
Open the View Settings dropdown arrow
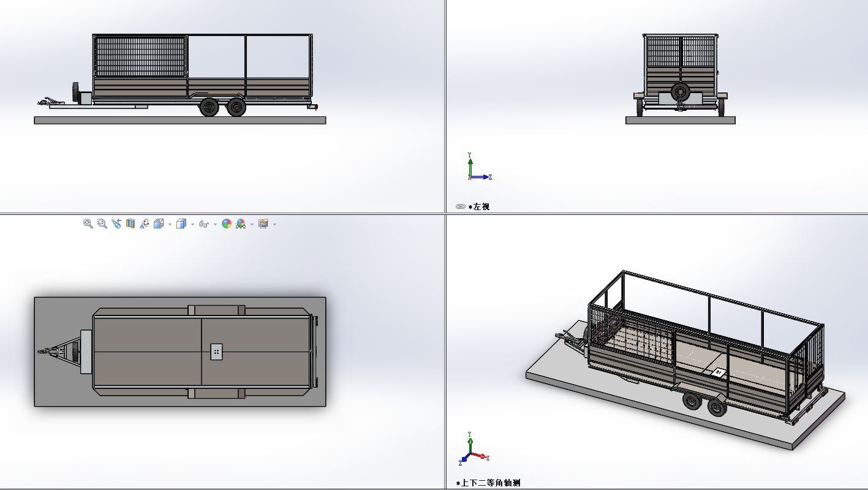point(274,225)
